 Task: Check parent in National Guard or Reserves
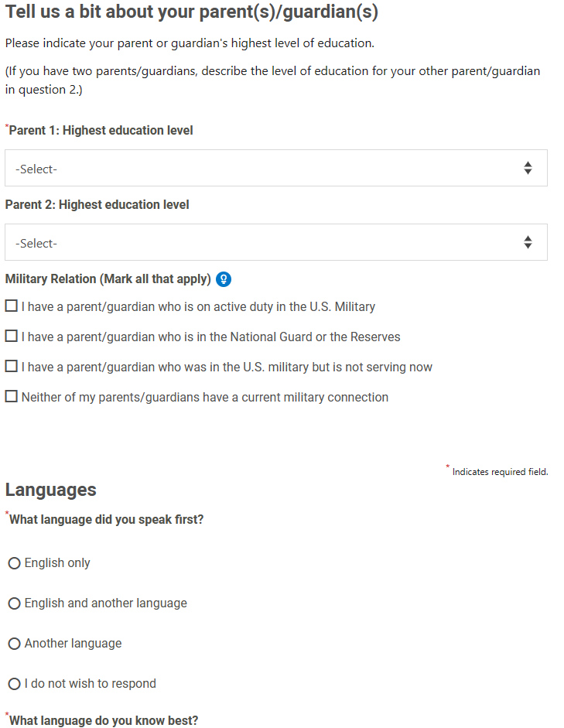(x=11, y=336)
